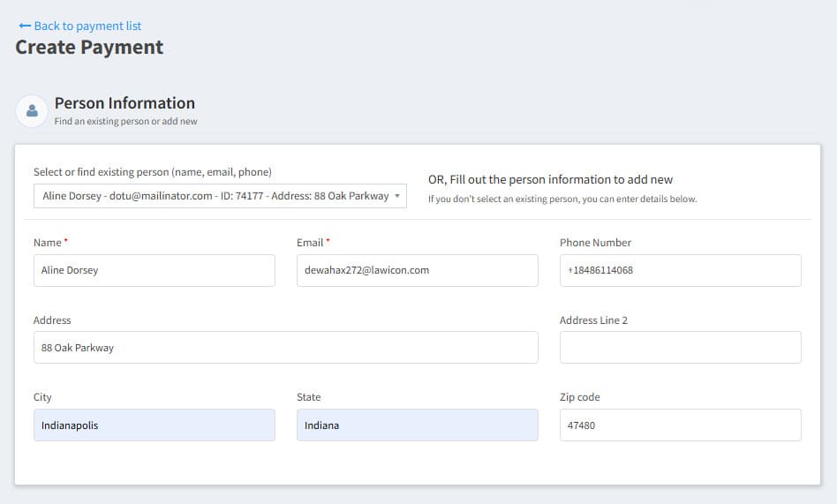Click the City label
The height and width of the screenshot is (504, 837).
point(42,397)
